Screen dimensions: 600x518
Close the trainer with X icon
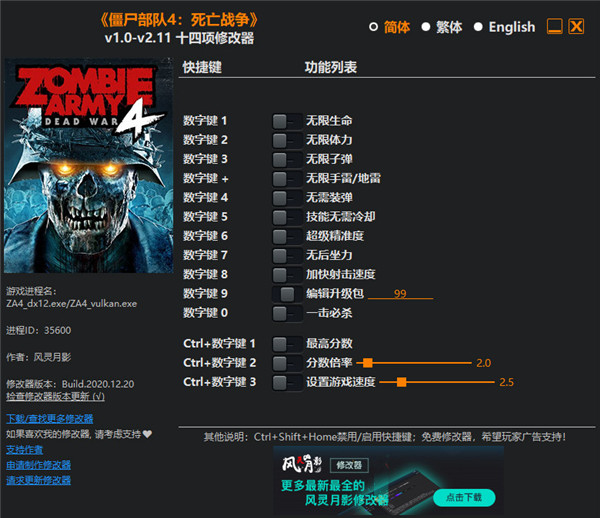576,26
